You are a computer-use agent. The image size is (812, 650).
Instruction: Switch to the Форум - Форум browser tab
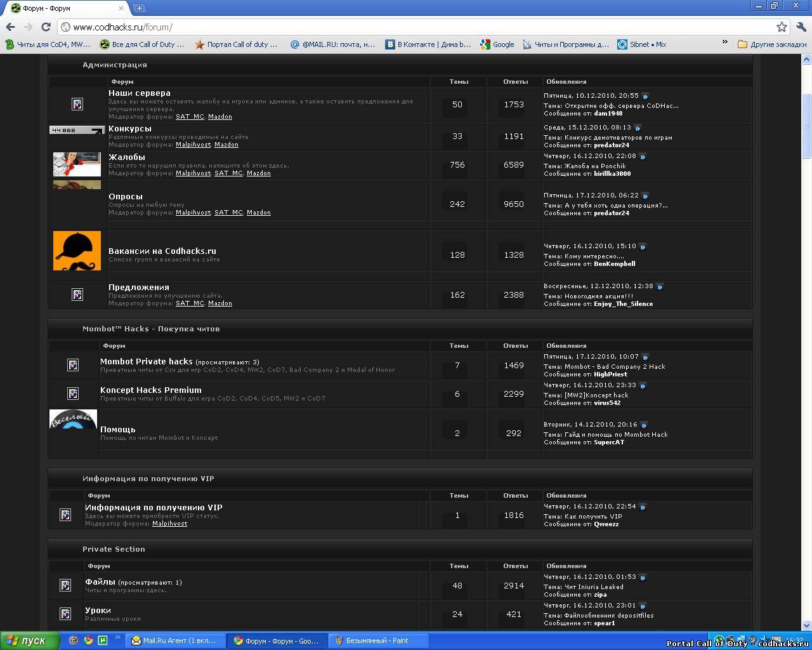pos(67,8)
